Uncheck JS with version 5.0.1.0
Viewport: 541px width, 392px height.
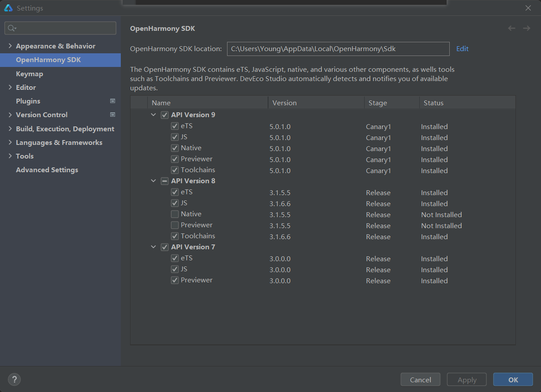click(x=175, y=137)
